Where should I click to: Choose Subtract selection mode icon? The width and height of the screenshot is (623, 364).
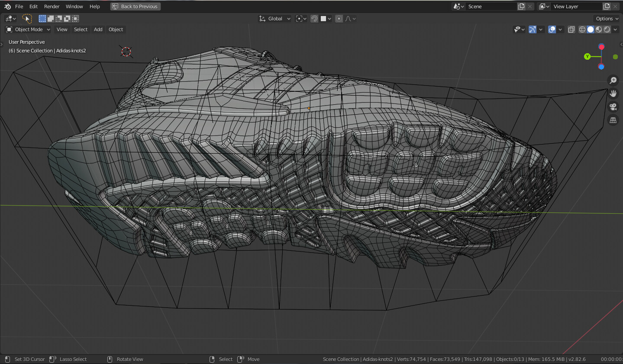pos(59,19)
